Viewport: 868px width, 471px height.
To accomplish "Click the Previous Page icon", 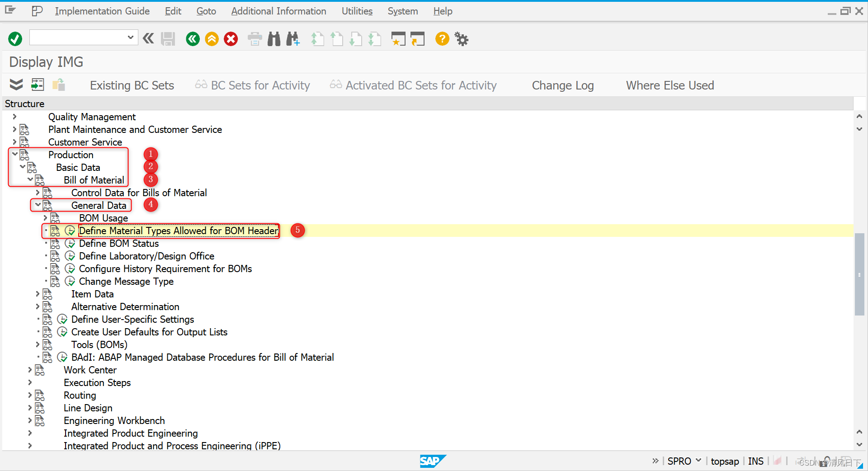I will pyautogui.click(x=336, y=39).
